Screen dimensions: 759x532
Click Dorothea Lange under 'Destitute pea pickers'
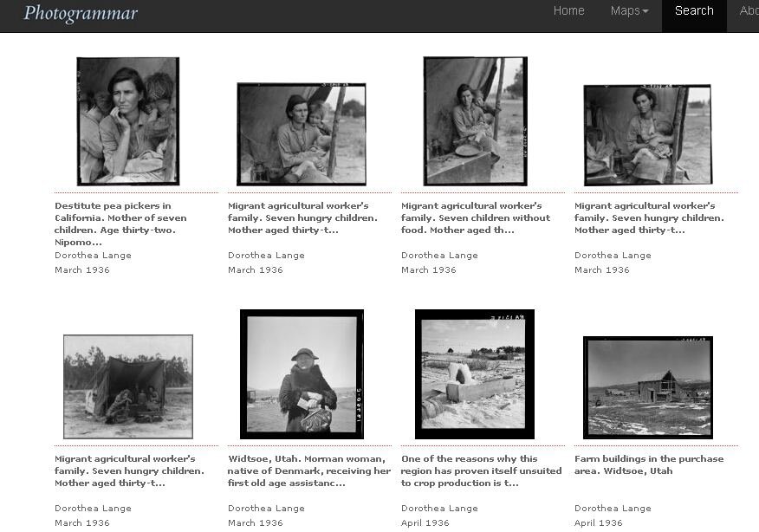pos(93,255)
